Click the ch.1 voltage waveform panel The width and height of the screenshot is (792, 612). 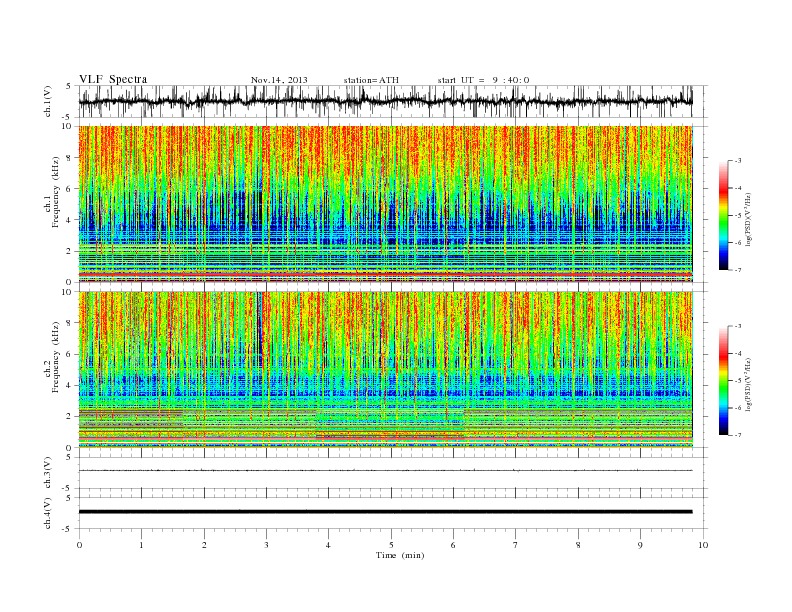pyautogui.click(x=393, y=101)
